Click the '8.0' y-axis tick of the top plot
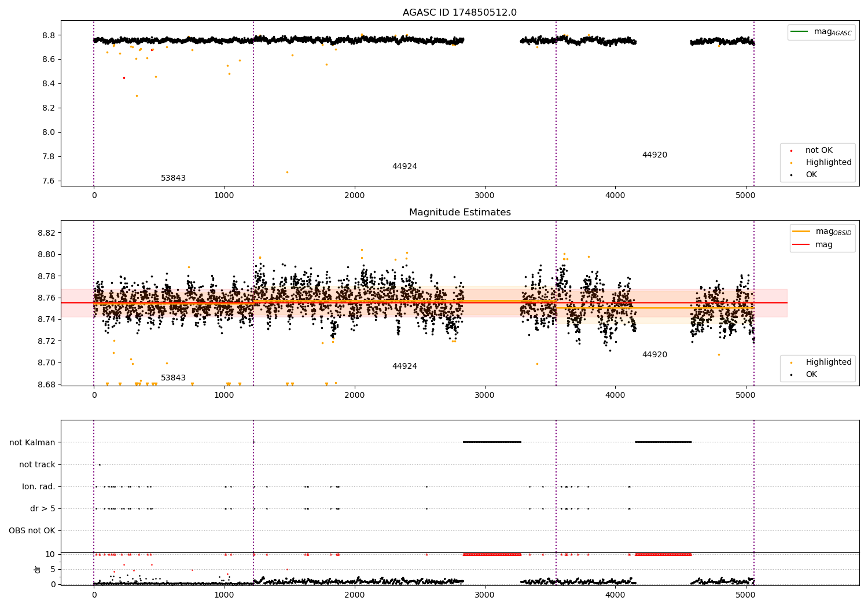 [x=48, y=133]
